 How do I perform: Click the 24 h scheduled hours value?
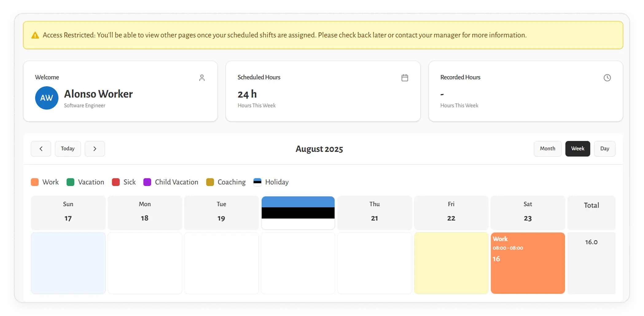tap(247, 94)
